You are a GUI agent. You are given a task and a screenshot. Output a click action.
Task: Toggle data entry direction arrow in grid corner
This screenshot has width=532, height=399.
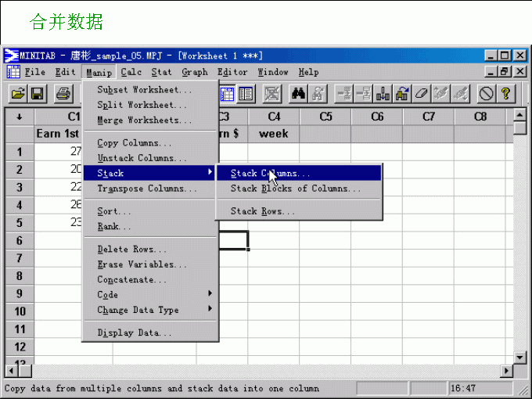(x=19, y=117)
